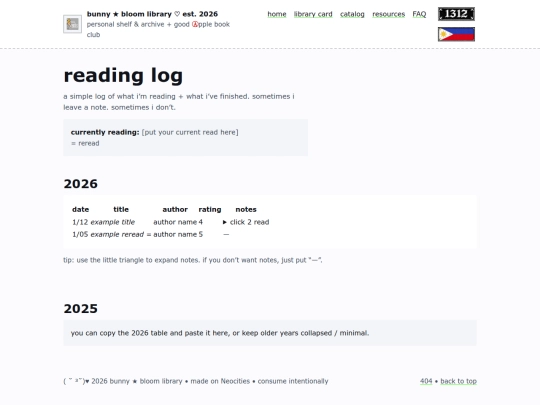Click the 'example reread =' cell

(x=121, y=235)
